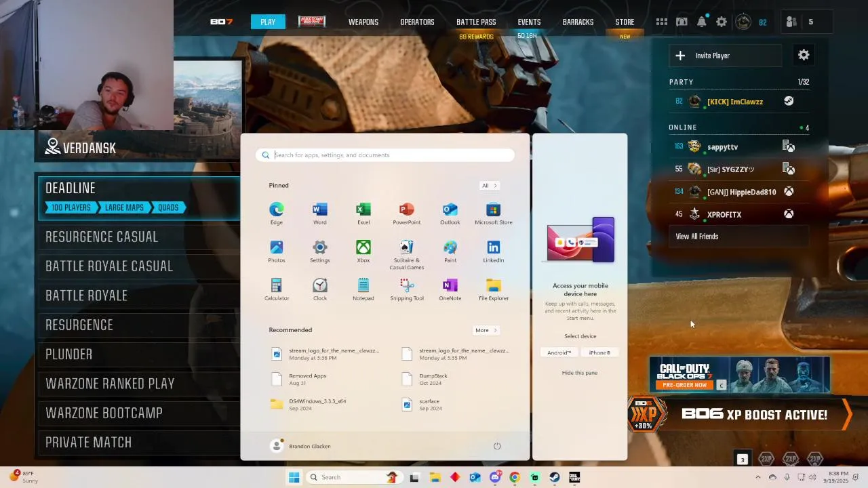Open the Weapons tab
The height and width of the screenshot is (488, 868).
tap(363, 22)
